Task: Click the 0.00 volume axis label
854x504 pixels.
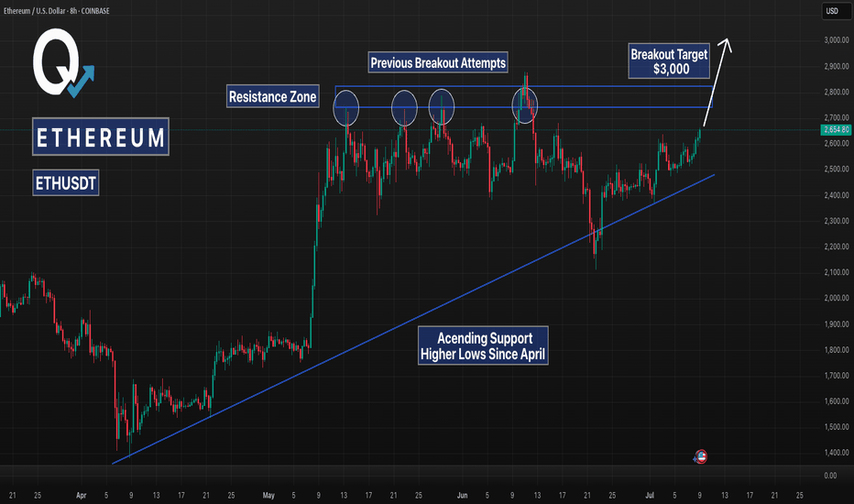Action: (830, 476)
